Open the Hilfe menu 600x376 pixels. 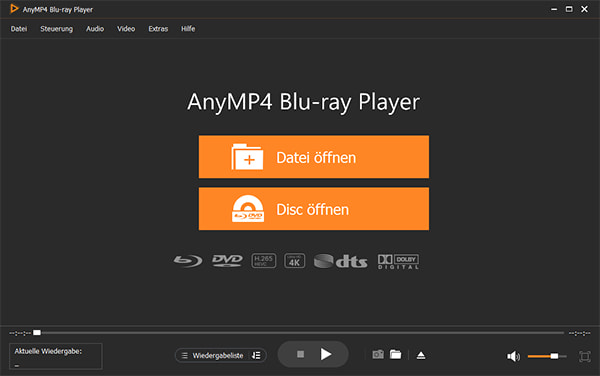[188, 29]
